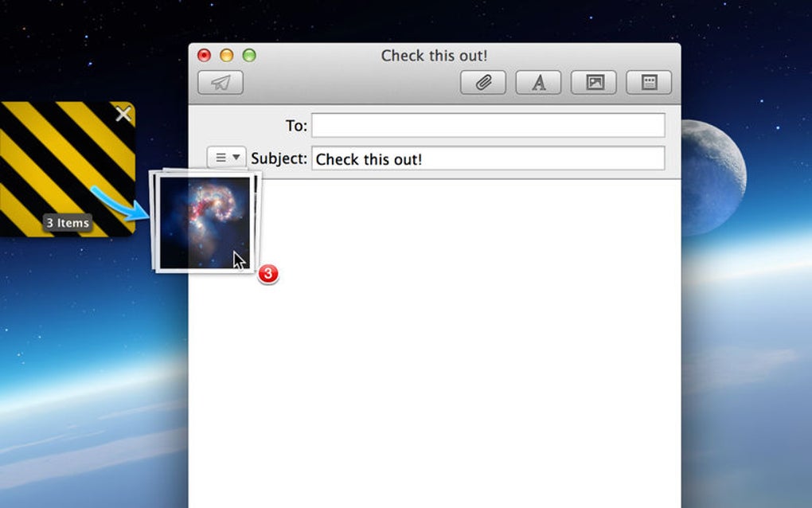Open the photo browser toolbar icon
Viewport: 812px width, 508px height.
click(x=594, y=82)
